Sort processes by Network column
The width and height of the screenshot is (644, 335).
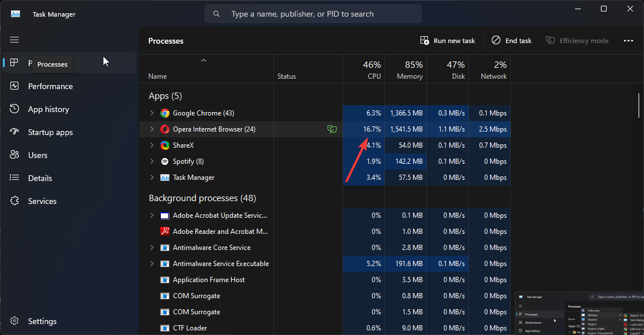point(489,70)
